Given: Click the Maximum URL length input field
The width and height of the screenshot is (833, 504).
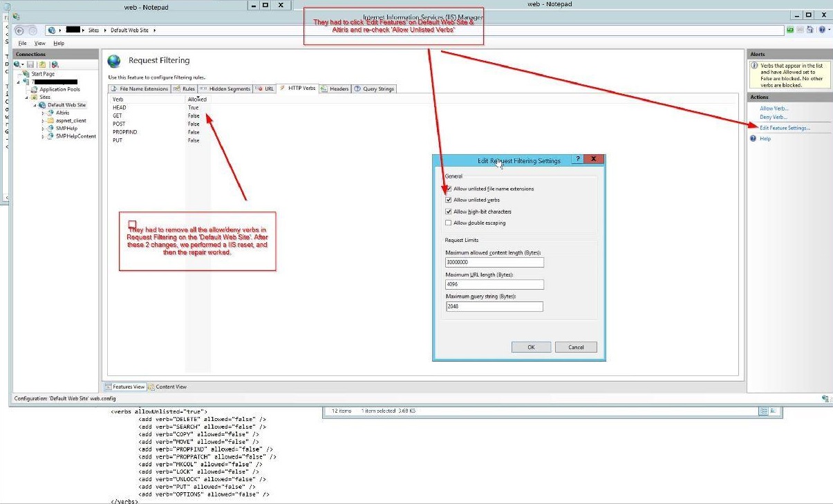Looking at the screenshot, I should click(494, 285).
